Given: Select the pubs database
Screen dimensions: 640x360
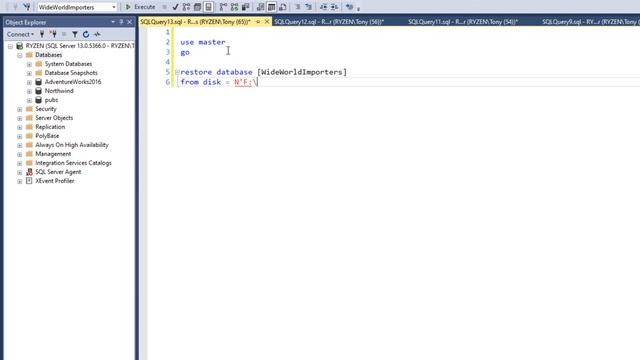Looking at the screenshot, I should pyautogui.click(x=51, y=100).
